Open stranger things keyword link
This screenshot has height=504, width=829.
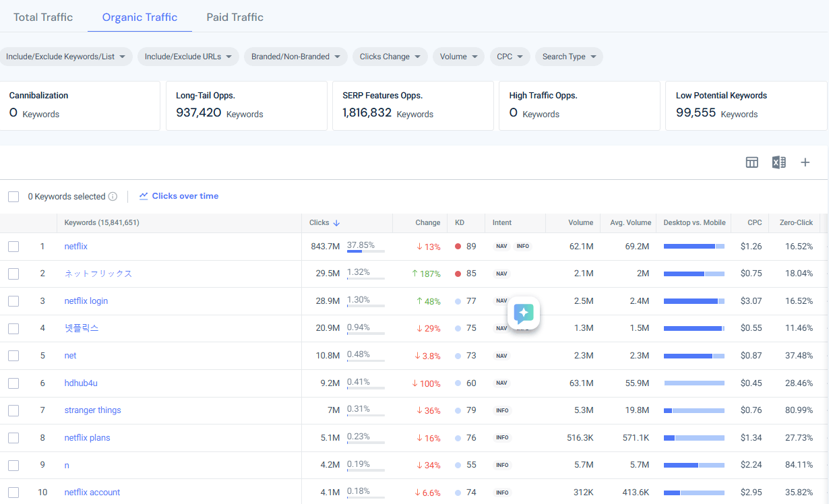[93, 410]
